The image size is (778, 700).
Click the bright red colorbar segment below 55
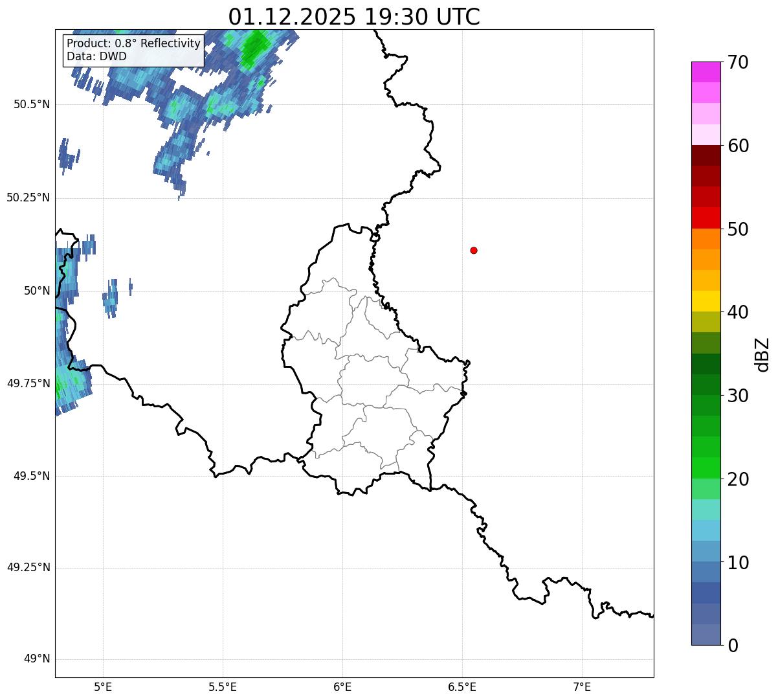point(706,218)
